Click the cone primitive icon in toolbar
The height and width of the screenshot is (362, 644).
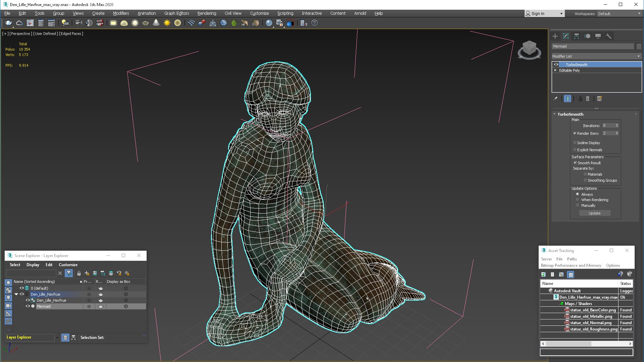coord(156,23)
